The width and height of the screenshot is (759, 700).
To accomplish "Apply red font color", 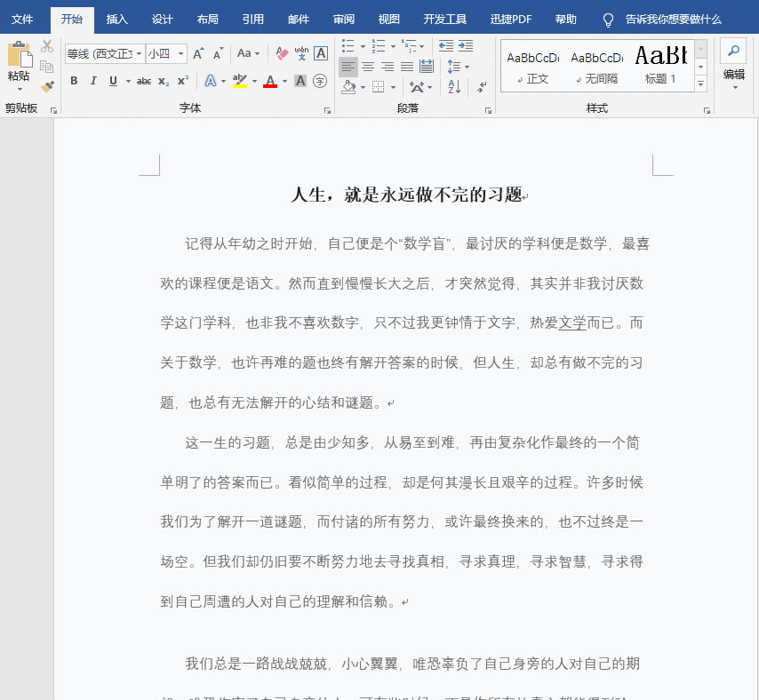I will coord(270,81).
